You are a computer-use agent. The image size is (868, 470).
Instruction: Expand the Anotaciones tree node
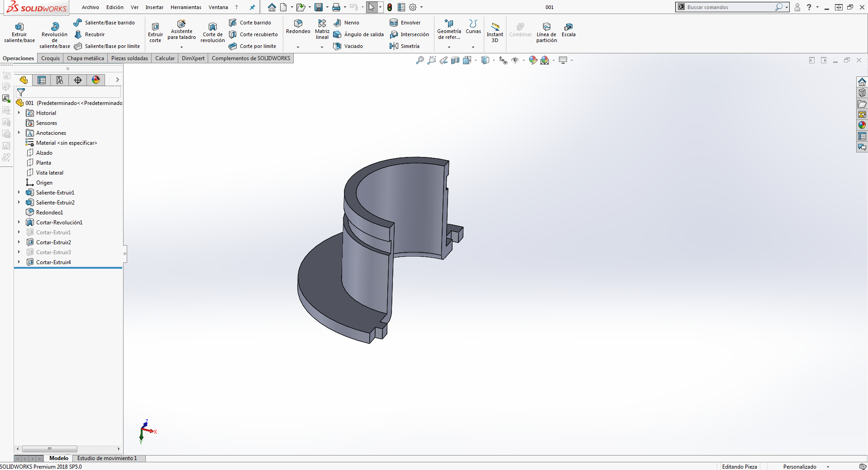pos(19,133)
